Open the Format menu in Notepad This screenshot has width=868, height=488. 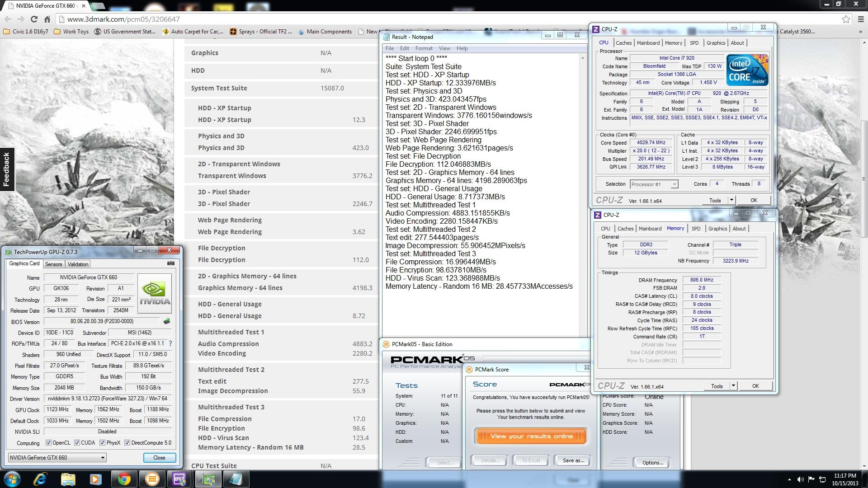tap(424, 48)
